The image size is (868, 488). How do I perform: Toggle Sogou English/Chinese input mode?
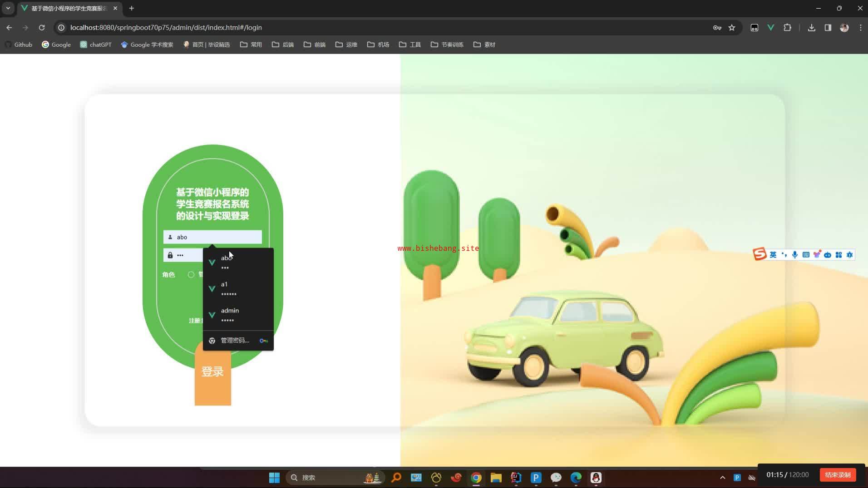(x=773, y=255)
